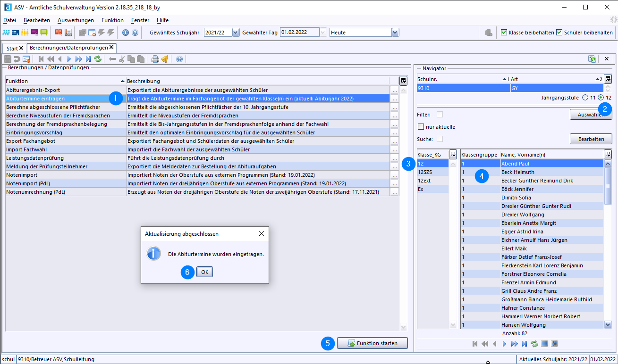Click the refresh icon below student list
Image resolution: width=618 pixels, height=364 pixels.
point(534,344)
